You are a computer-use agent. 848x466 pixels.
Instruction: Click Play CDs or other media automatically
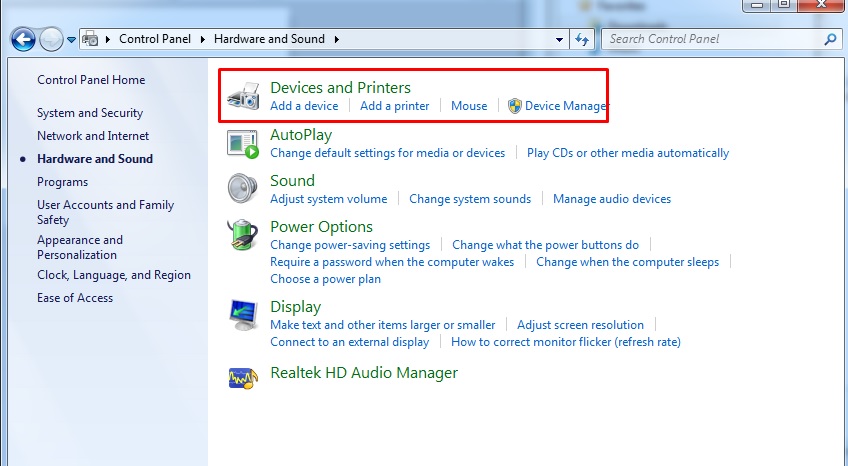coord(628,153)
